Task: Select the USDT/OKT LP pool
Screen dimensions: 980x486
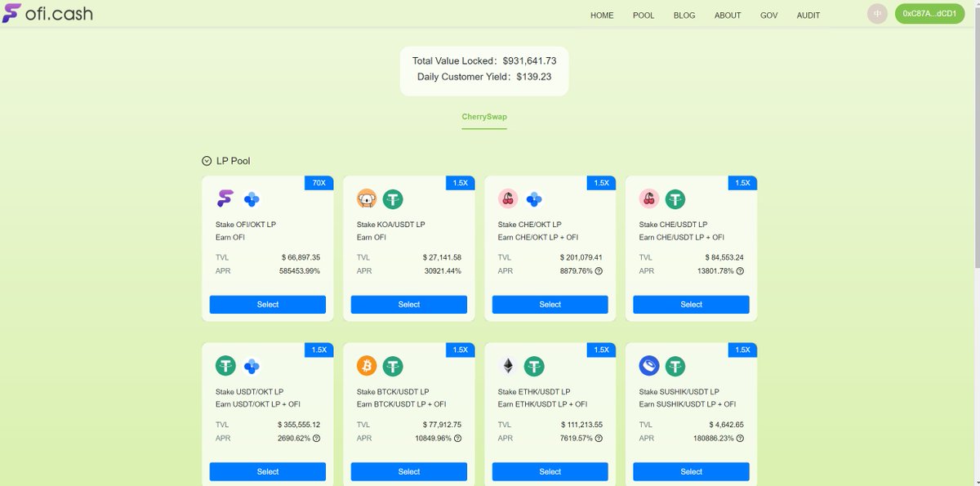Action: click(268, 472)
